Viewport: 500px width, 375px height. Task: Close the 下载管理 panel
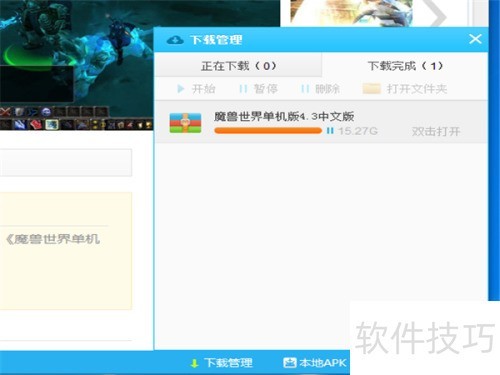pyautogui.click(x=475, y=39)
